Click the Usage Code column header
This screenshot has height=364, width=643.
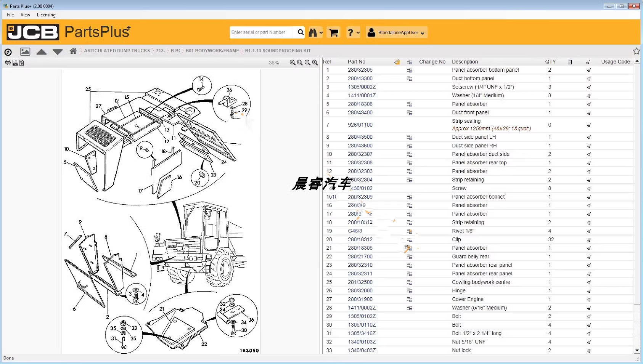coord(615,62)
